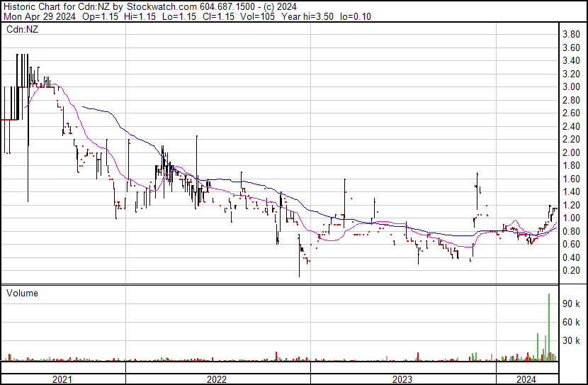588x385 pixels.
Task: Click the Cdn:NZ symbol label
Action: (x=22, y=29)
